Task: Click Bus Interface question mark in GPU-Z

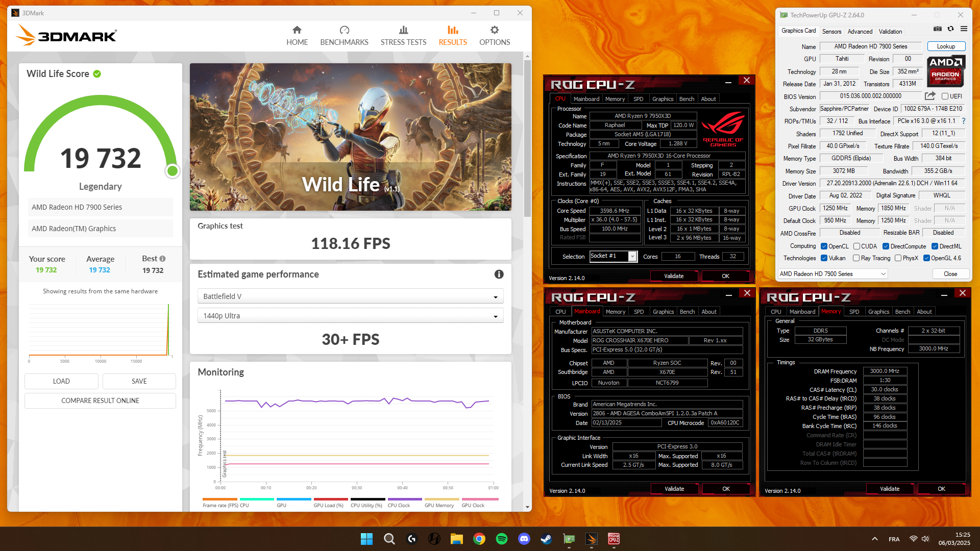Action: tap(964, 121)
